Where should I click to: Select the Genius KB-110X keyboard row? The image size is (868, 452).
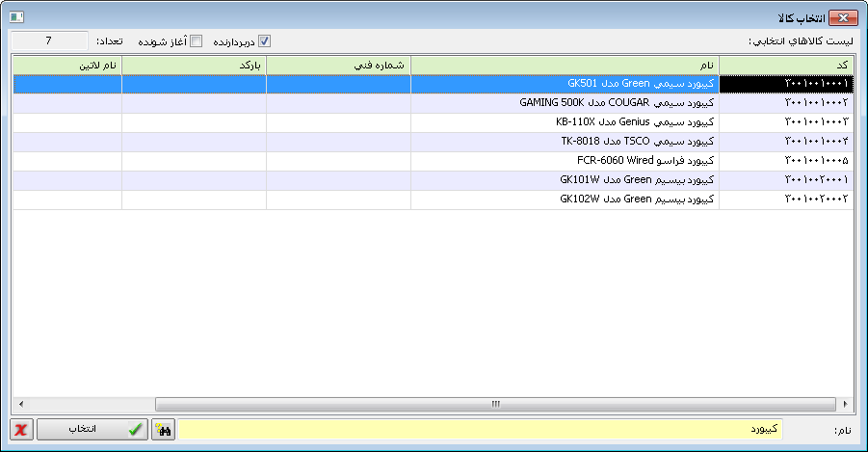tap(565, 122)
